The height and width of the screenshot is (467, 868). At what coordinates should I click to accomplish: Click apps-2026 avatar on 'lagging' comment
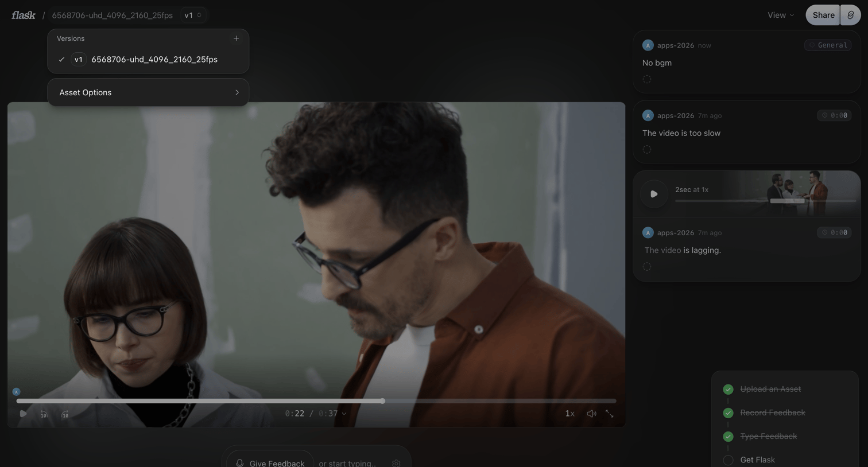tap(648, 232)
